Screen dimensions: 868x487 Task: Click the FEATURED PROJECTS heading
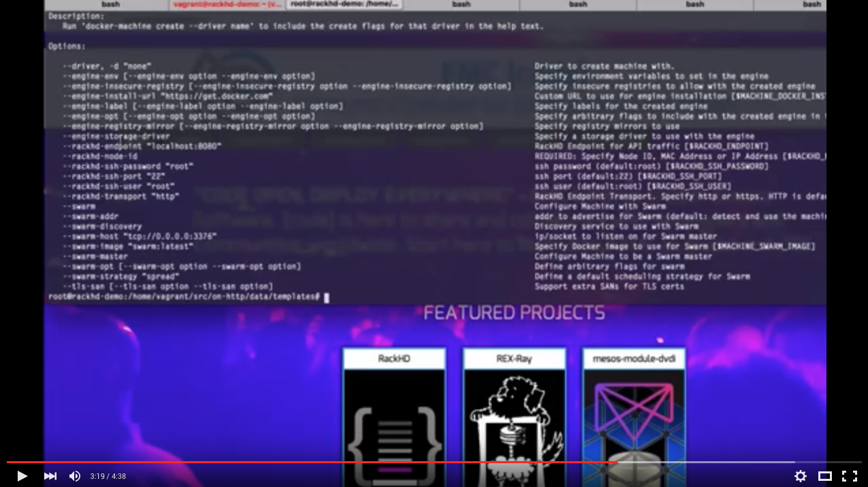pos(514,312)
